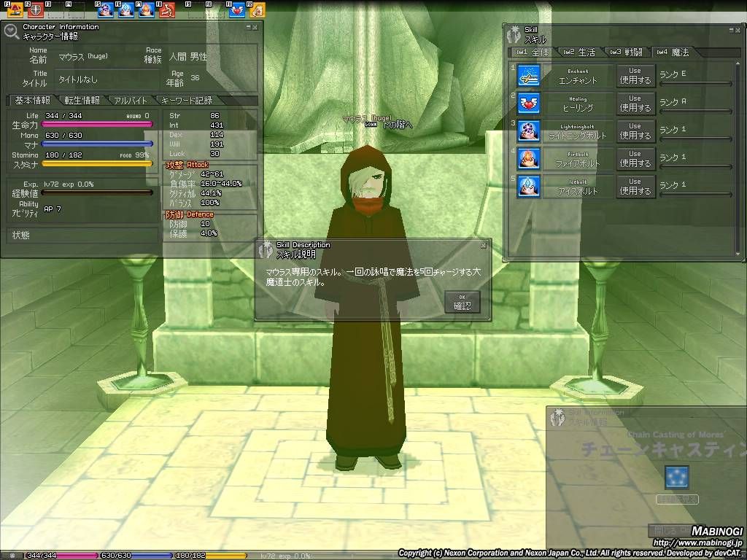The image size is (747, 560).
Task: Activate the F2 shield defense hotkey
Action: point(34,10)
